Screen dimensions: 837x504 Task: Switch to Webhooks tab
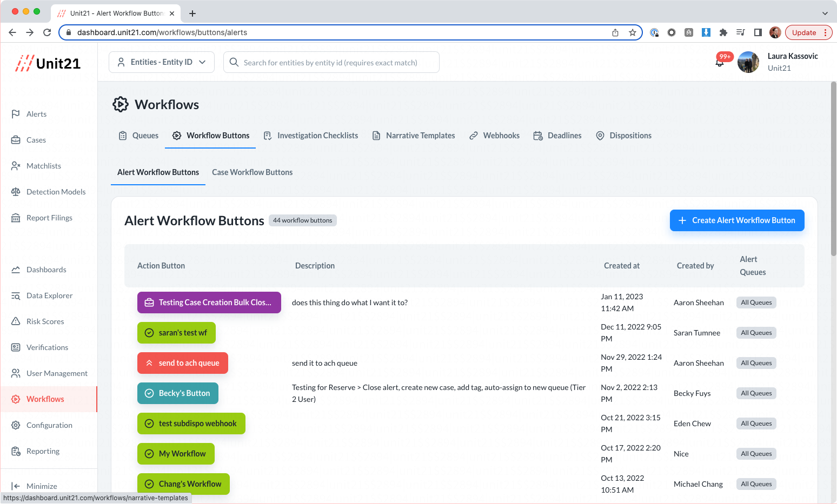tap(494, 136)
